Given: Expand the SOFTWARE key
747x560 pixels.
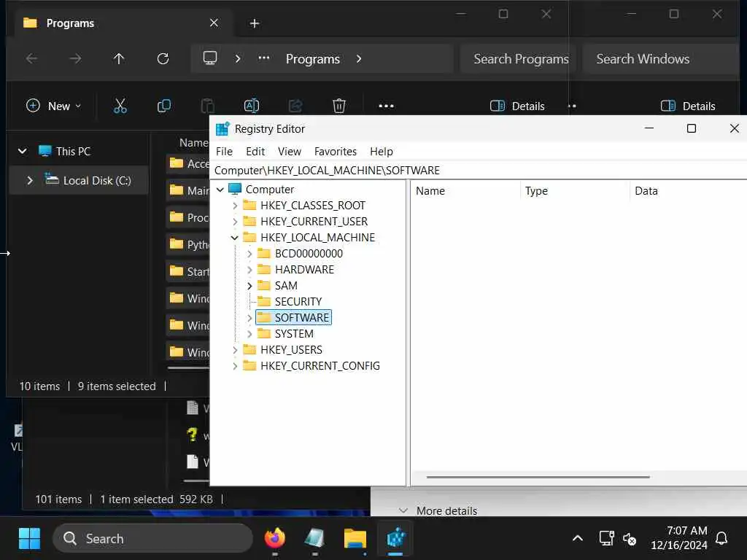Looking at the screenshot, I should pos(249,318).
